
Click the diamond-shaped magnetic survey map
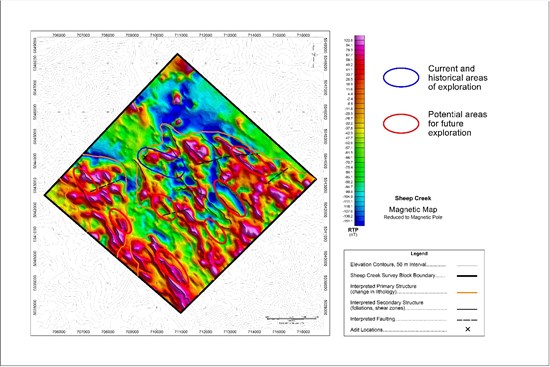click(x=181, y=183)
